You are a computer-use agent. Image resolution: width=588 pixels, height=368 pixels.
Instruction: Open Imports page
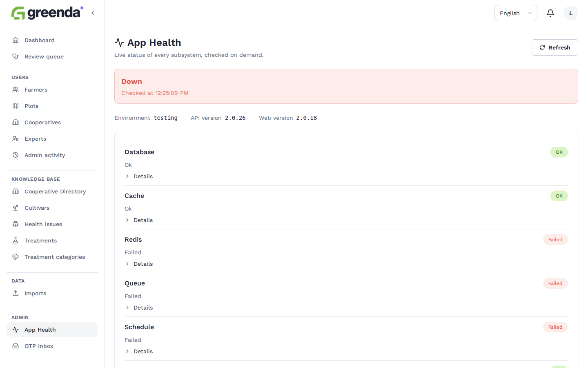52,293
